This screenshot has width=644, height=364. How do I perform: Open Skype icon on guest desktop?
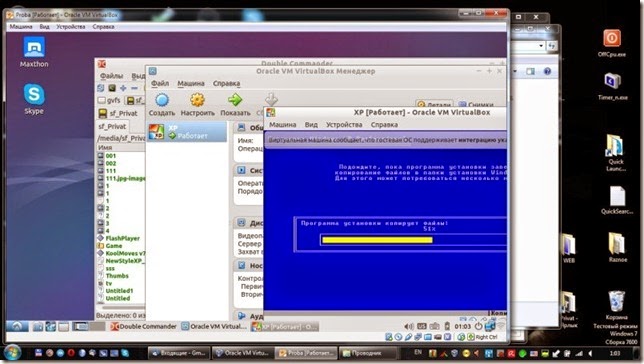click(34, 94)
